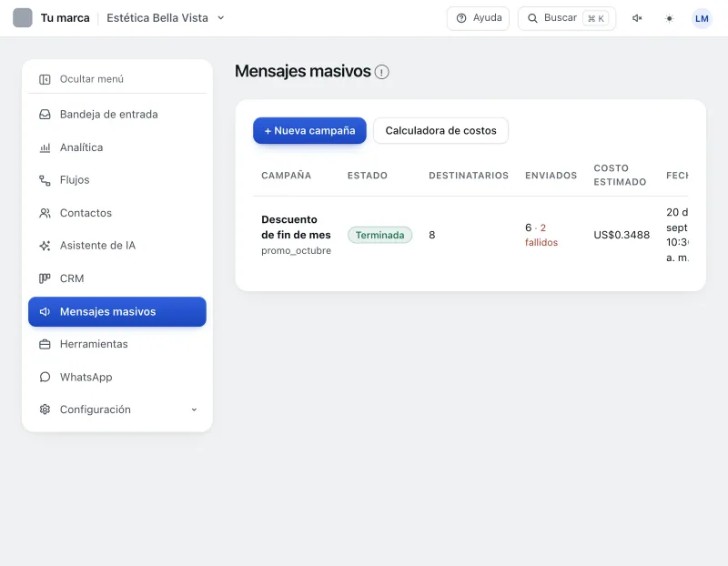Click the DESTINATARIOS column header

pos(469,176)
